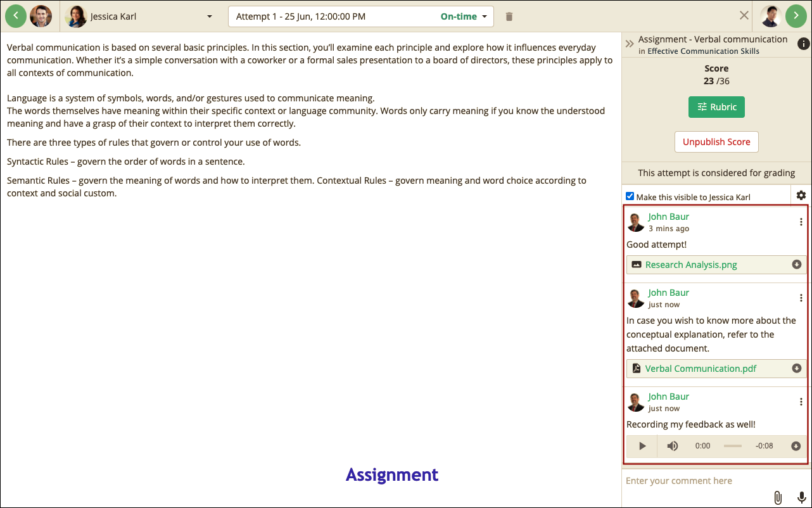Screen dimensions: 812x508
Task: Click PDF file icon beside Verbal Communication.pdf
Action: pyautogui.click(x=637, y=369)
